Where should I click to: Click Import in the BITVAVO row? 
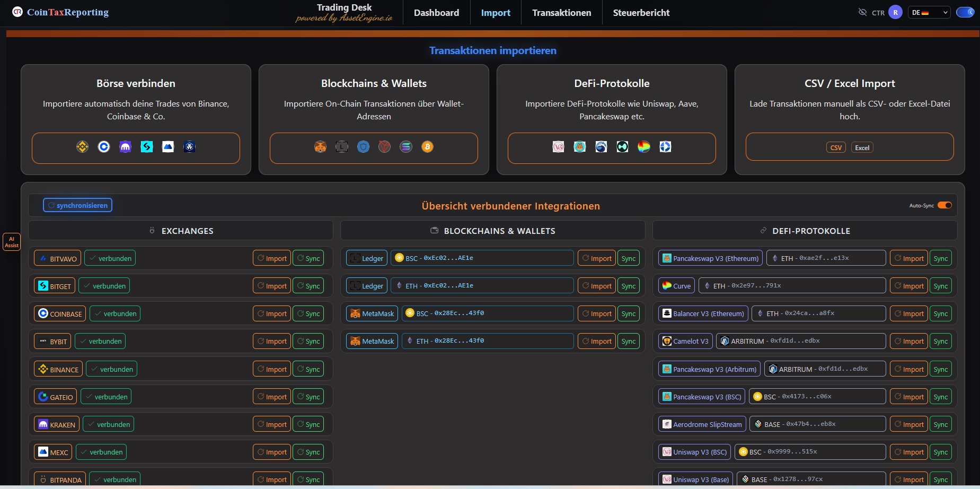(x=272, y=258)
